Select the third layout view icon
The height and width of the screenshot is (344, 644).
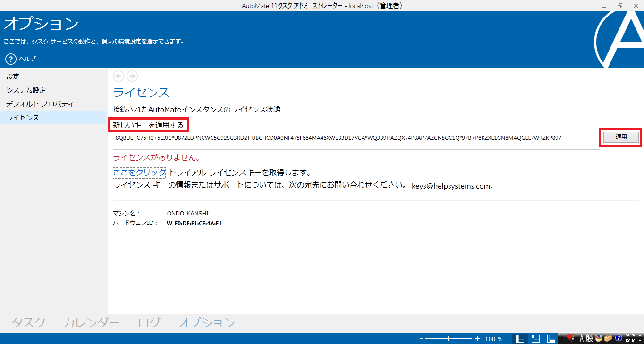pos(551,338)
